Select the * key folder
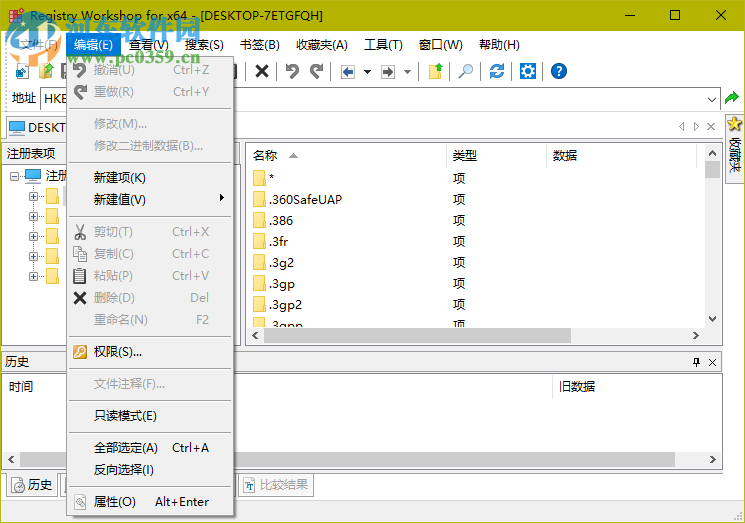This screenshot has height=523, width=745. (264, 178)
